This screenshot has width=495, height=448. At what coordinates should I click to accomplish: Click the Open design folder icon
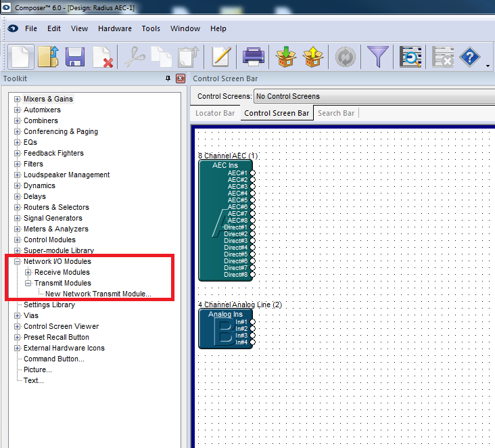(x=48, y=57)
